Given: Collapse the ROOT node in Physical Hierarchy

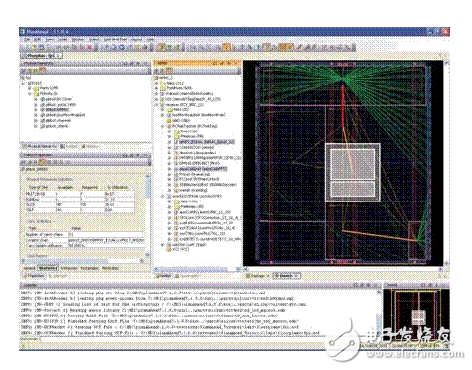Looking at the screenshot, I should (x=23, y=83).
